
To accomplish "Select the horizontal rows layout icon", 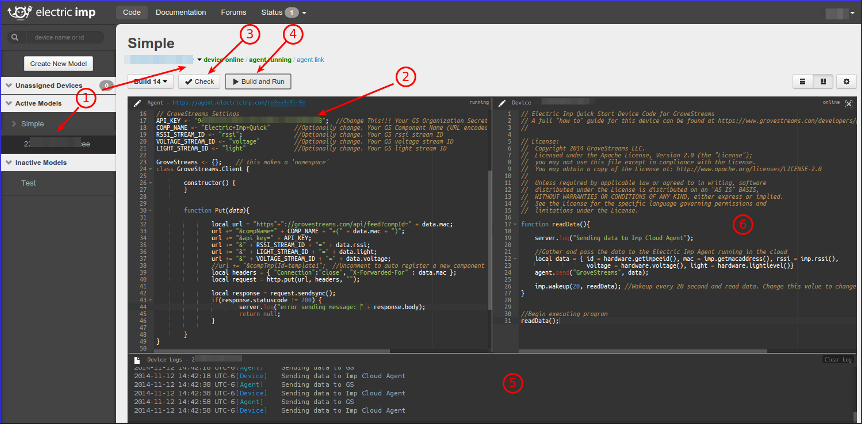I will (x=801, y=81).
